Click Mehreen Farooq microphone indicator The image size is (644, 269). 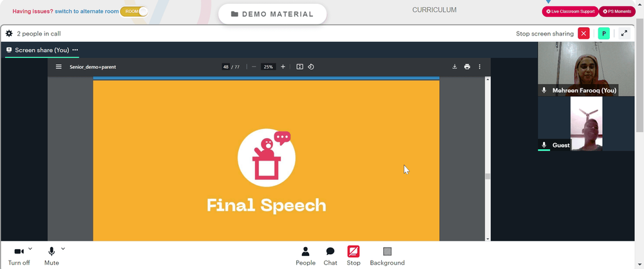click(544, 90)
